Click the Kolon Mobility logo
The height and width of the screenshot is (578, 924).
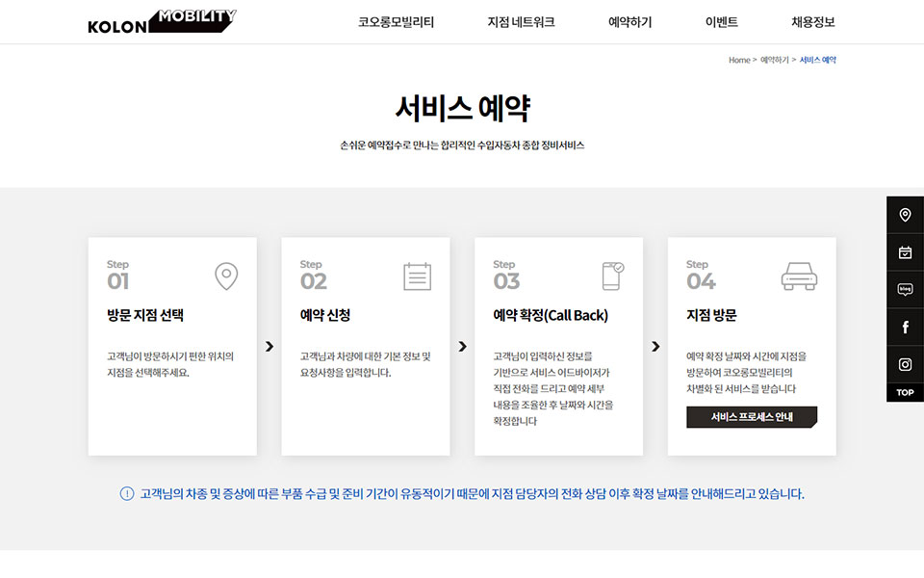[162, 21]
